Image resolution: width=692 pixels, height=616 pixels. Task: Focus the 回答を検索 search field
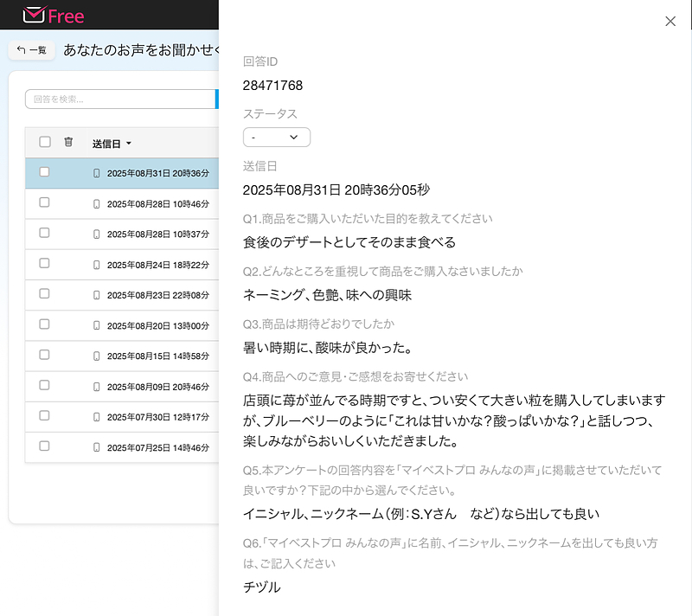(119, 99)
